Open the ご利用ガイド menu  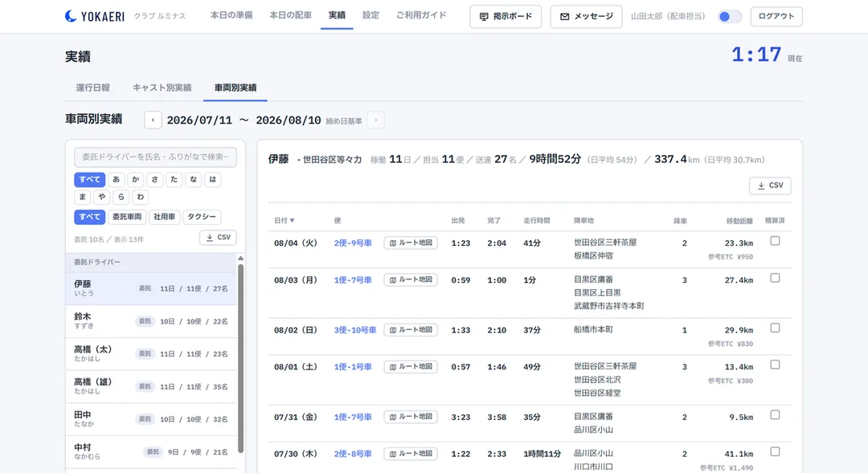coord(421,15)
